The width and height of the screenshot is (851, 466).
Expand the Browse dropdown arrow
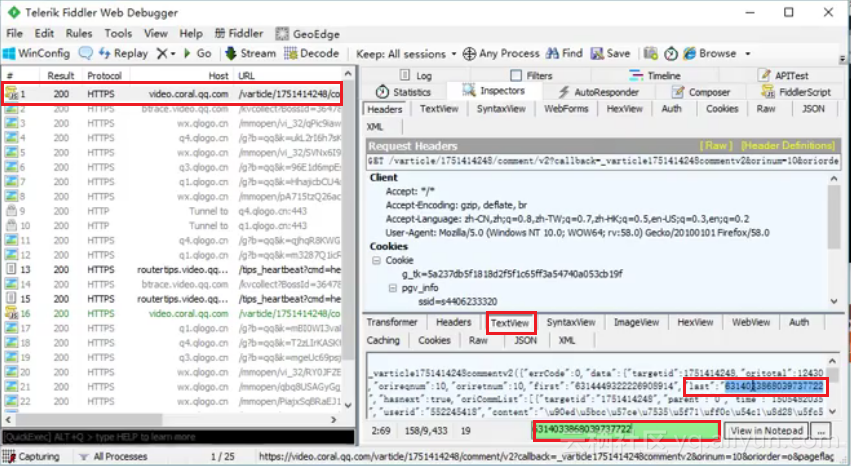click(747, 54)
